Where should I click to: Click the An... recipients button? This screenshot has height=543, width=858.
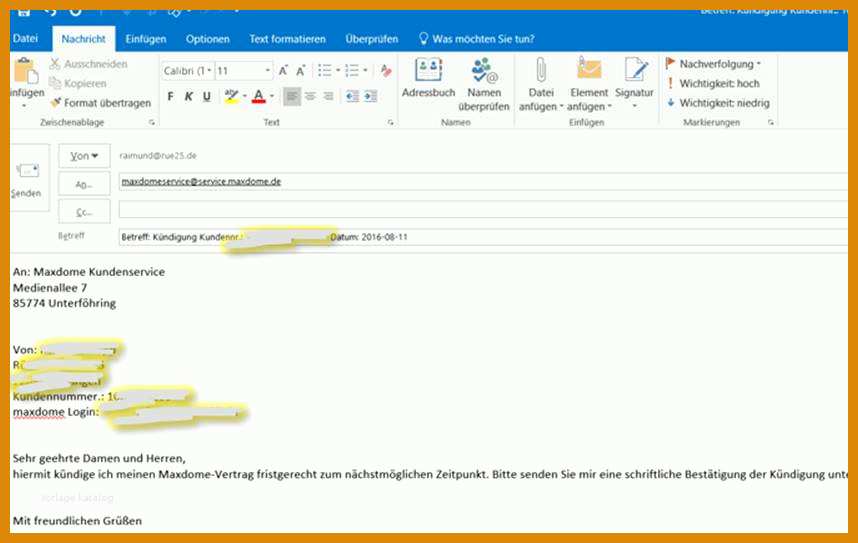tap(84, 184)
